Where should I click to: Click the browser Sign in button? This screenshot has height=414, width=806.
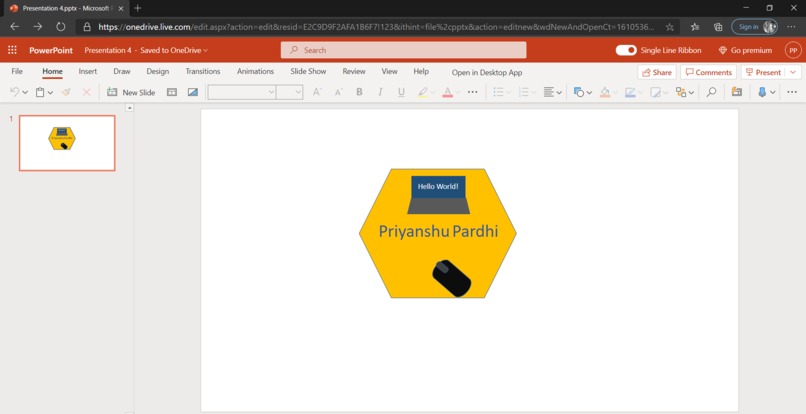coord(754,27)
